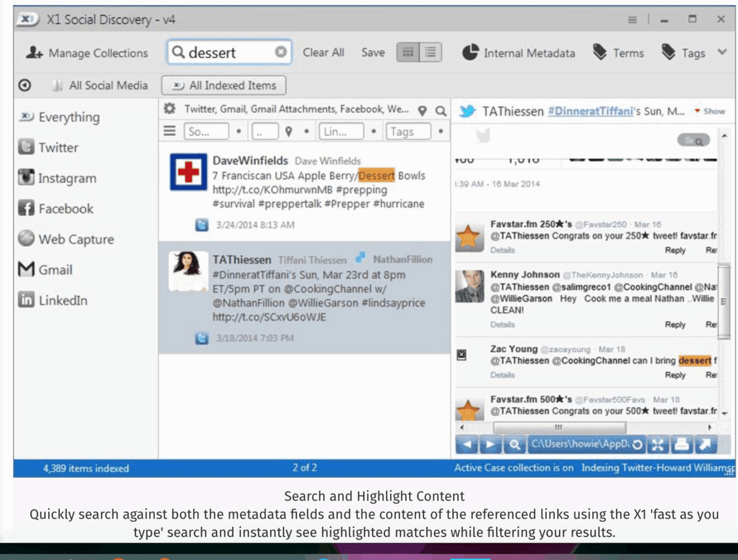This screenshot has height=560, width=738.
Task: Expand the Show dropdown in preview header
Action: click(x=710, y=111)
